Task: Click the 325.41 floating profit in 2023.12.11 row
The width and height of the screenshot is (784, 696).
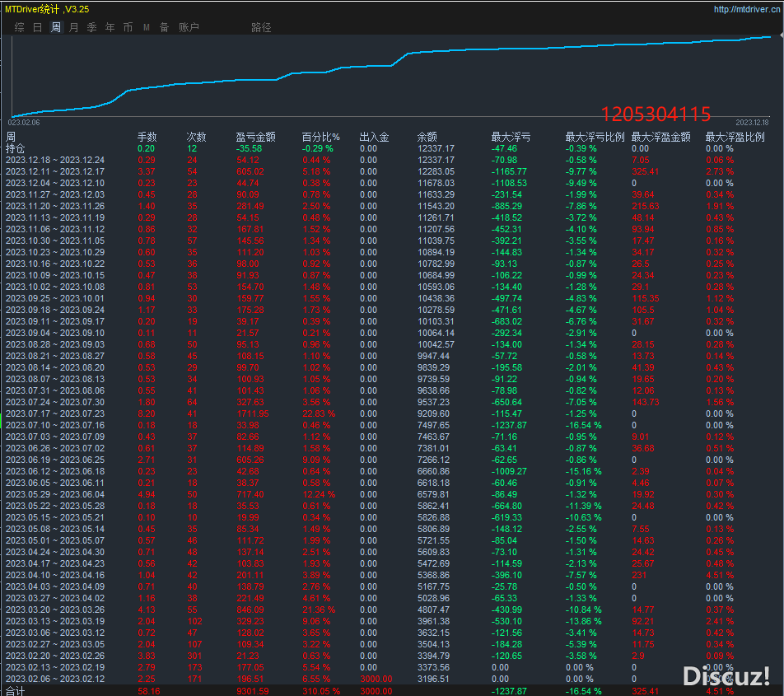Action: click(x=646, y=171)
